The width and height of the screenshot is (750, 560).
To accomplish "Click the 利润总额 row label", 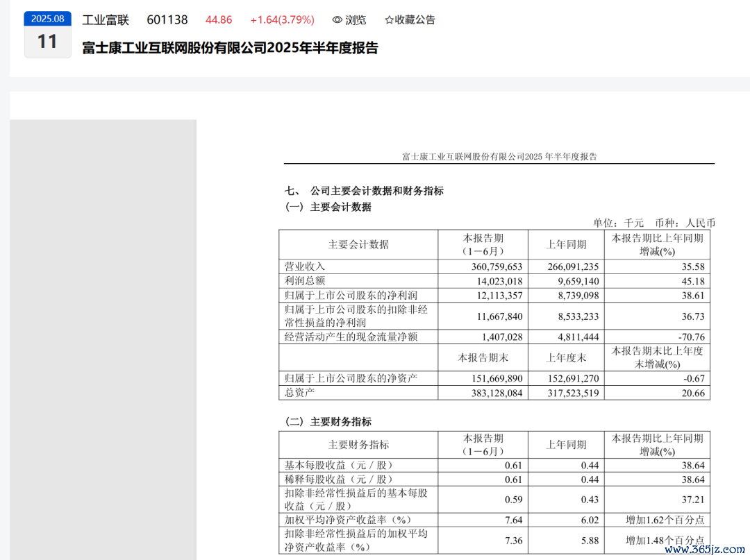I will [x=305, y=281].
